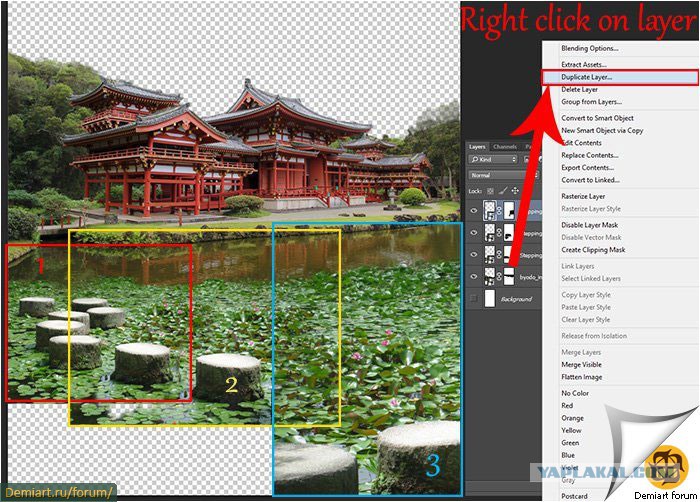Choose Group from Layers menu entry
This screenshot has height=502, width=700.
coord(592,102)
